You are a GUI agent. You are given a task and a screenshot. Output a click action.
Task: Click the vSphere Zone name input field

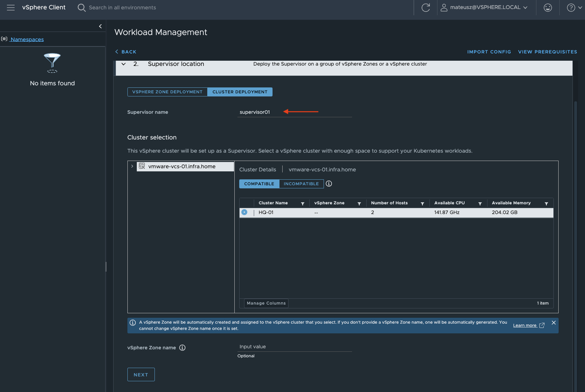(x=294, y=347)
